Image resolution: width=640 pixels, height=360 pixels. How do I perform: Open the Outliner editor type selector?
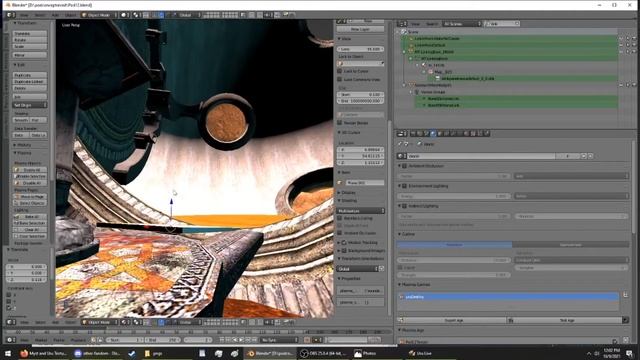[x=402, y=24]
